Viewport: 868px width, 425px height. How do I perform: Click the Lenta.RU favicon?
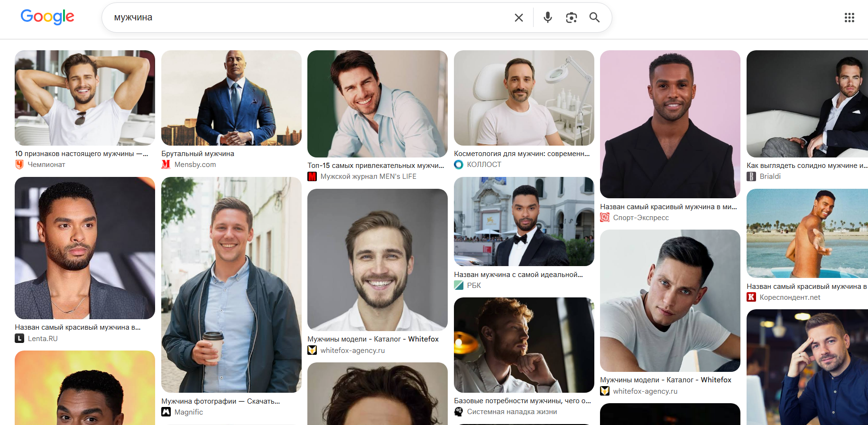tap(19, 339)
